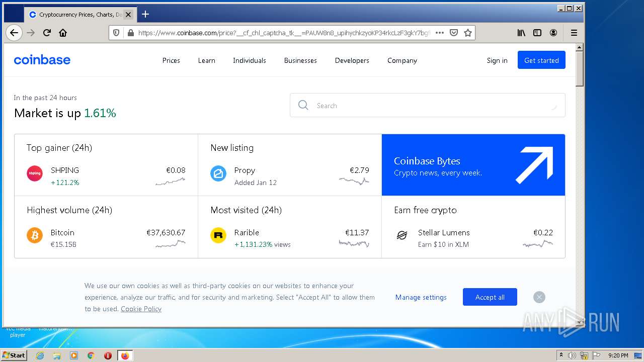Open the browser home page icon

(63, 33)
